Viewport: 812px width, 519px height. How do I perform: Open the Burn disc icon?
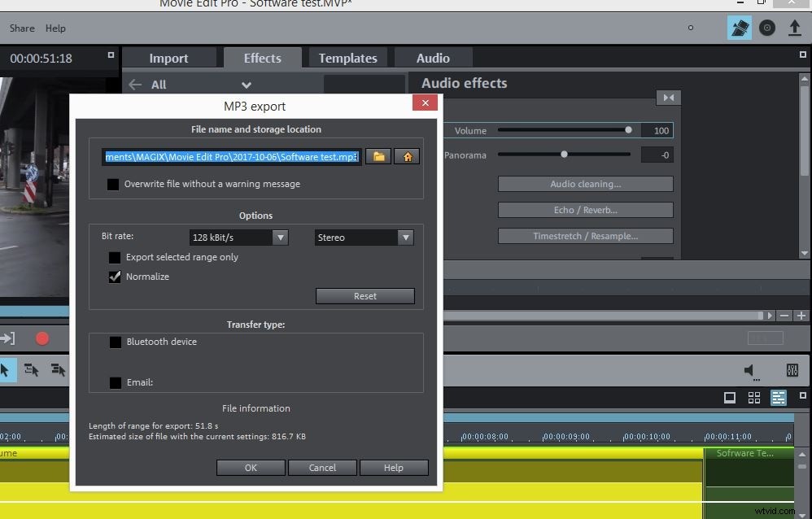tap(767, 28)
